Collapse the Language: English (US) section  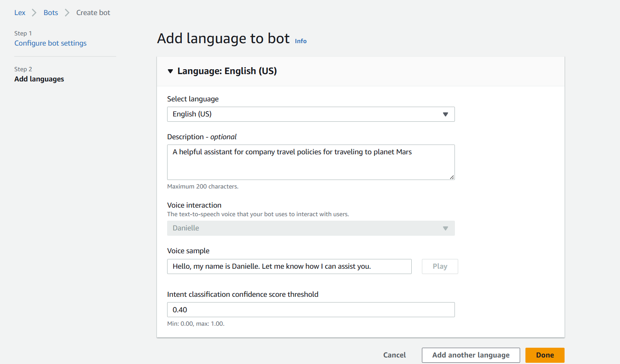(x=170, y=71)
